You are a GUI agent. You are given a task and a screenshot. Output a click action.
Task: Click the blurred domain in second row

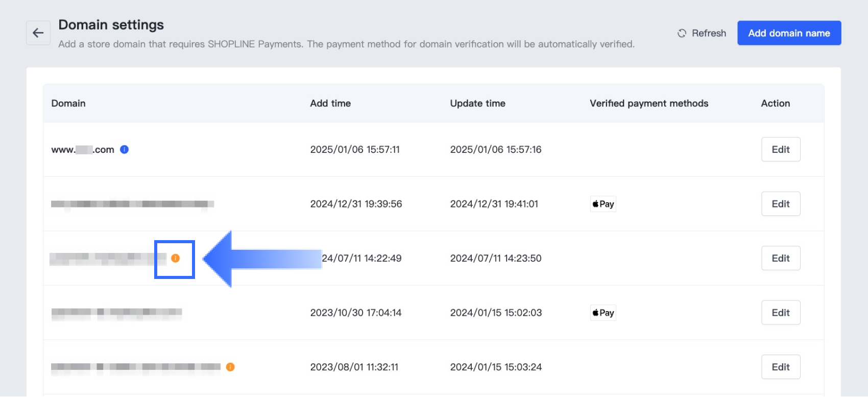pos(132,204)
